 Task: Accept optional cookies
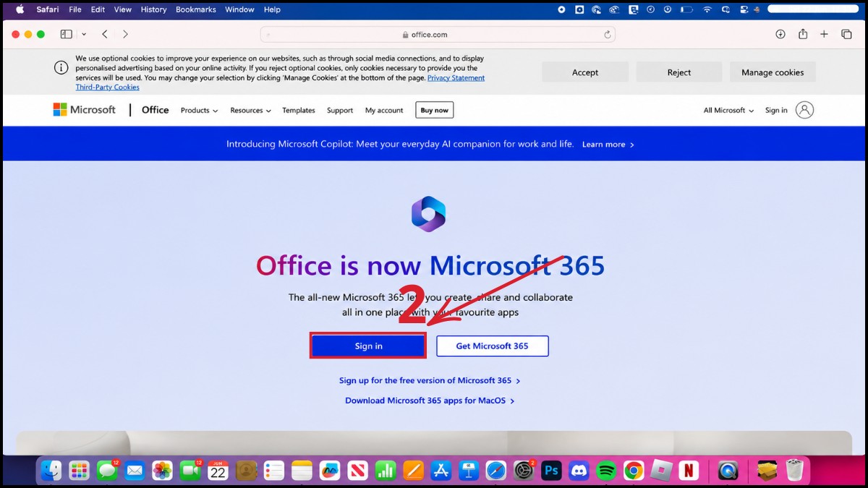585,72
